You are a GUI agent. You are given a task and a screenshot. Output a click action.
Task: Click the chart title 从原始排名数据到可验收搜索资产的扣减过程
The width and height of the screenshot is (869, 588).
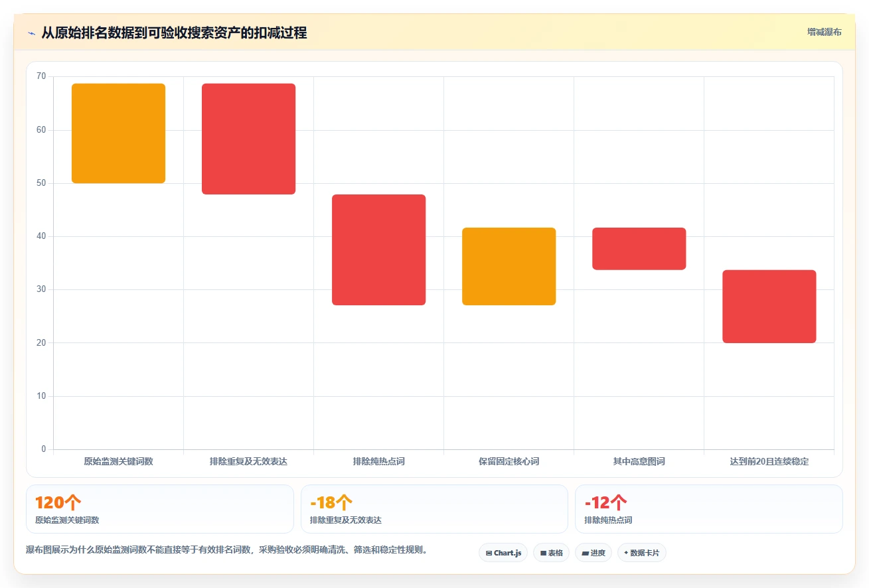pyautogui.click(x=174, y=33)
